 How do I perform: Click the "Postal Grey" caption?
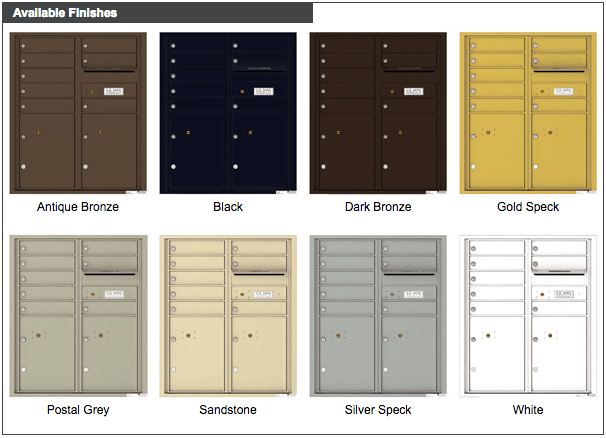[x=78, y=410]
